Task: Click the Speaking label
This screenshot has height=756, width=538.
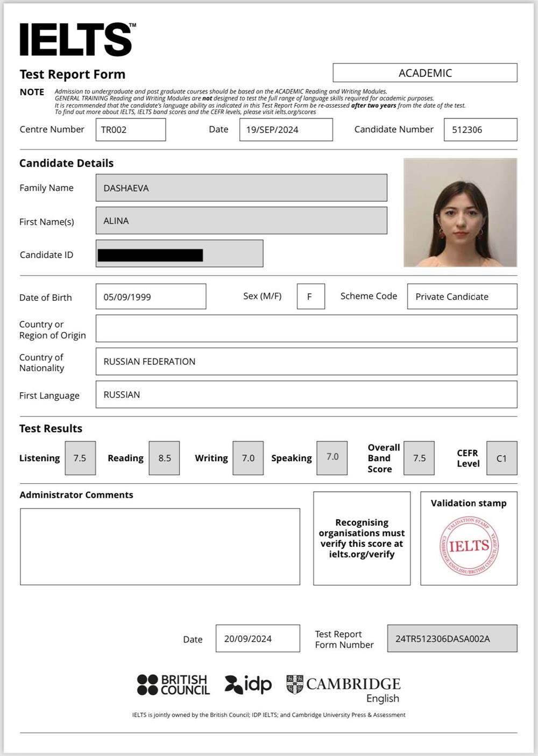Action: (x=292, y=458)
